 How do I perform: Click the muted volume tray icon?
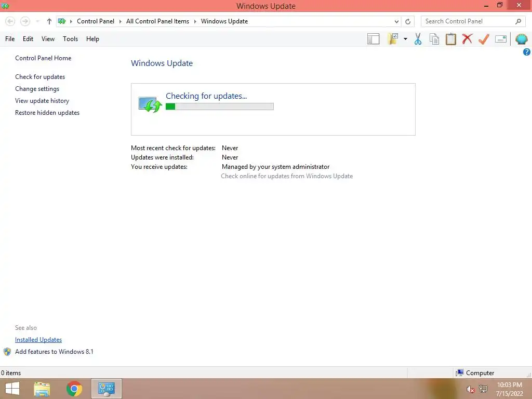click(470, 390)
